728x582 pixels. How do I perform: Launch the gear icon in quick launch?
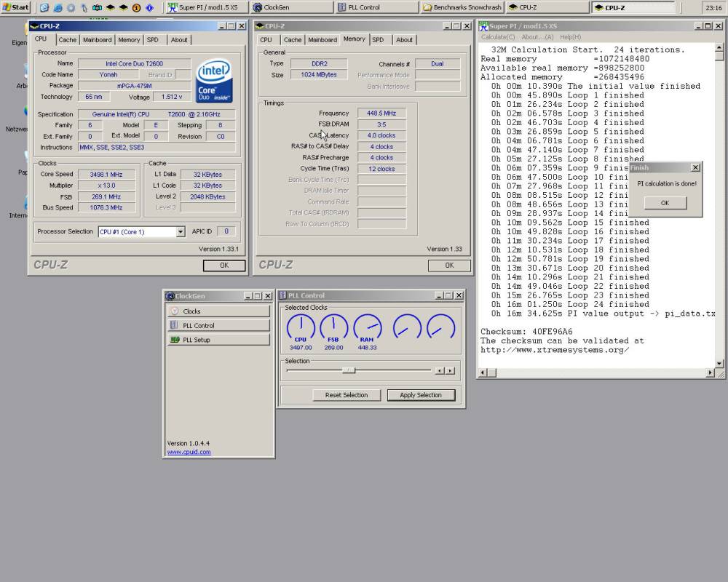click(x=71, y=7)
